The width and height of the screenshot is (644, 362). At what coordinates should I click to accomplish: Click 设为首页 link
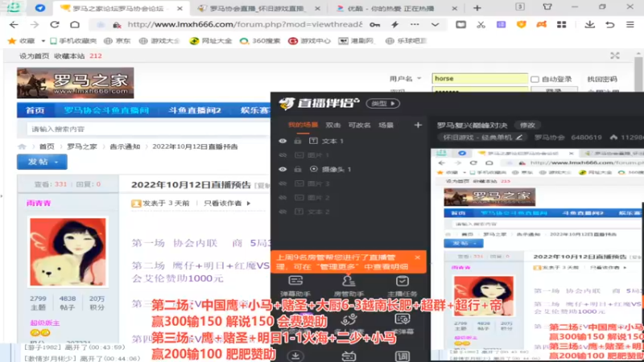pyautogui.click(x=34, y=56)
